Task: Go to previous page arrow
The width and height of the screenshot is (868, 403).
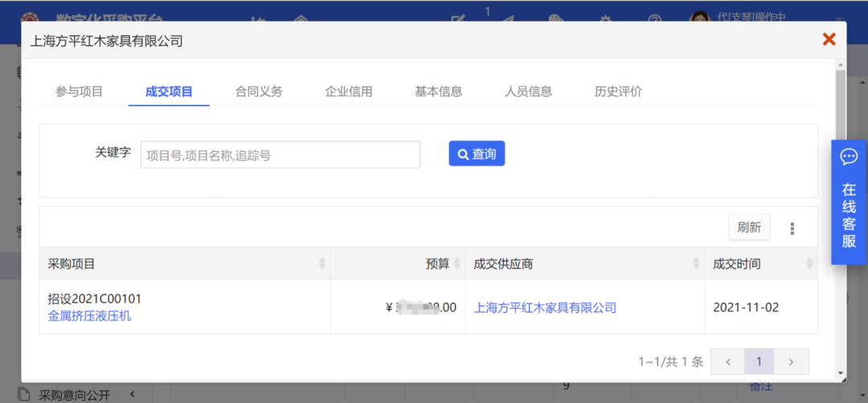Action: coord(728,362)
